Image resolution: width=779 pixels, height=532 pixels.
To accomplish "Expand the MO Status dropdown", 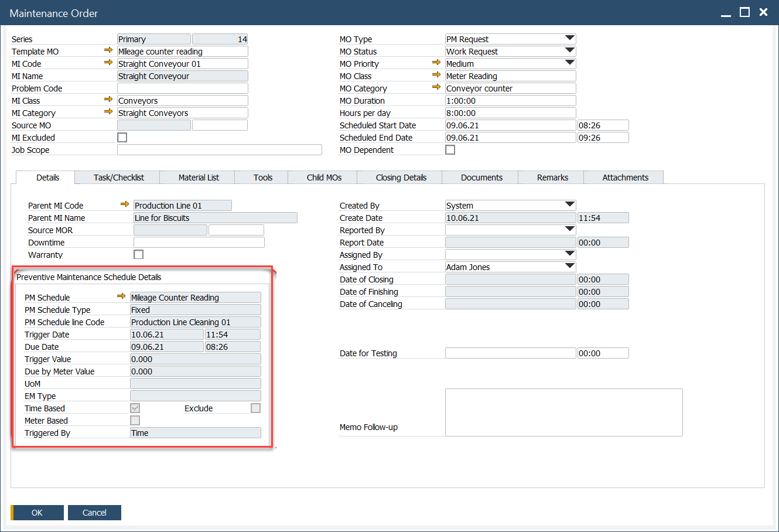I will (x=570, y=51).
